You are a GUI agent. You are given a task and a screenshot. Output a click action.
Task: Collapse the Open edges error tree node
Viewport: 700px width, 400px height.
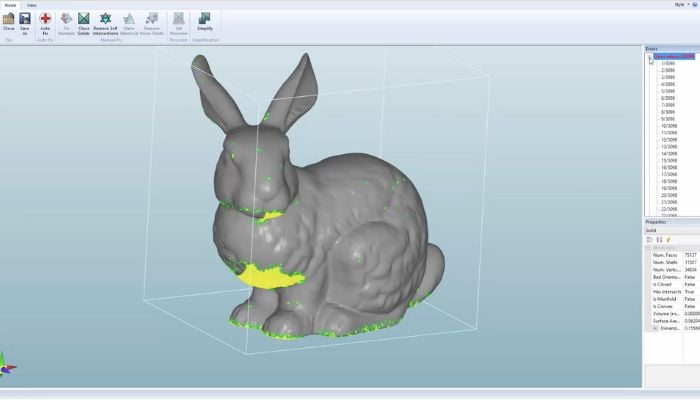pyautogui.click(x=649, y=57)
